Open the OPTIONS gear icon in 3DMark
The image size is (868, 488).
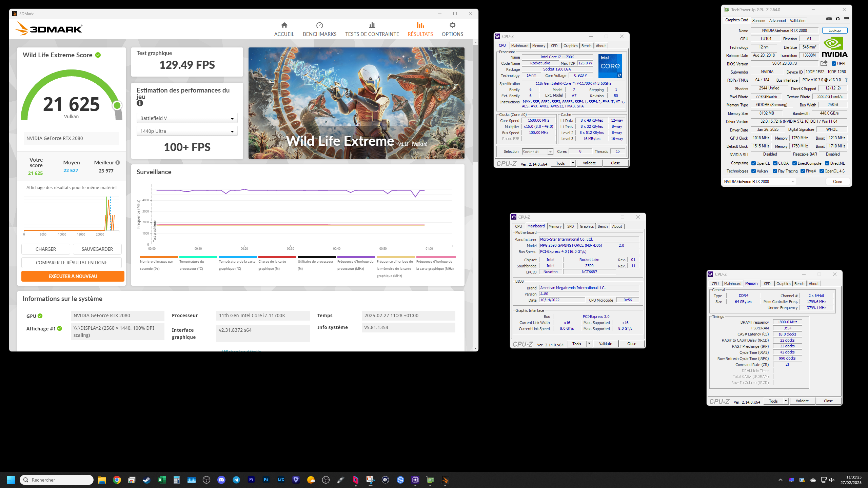pyautogui.click(x=452, y=25)
